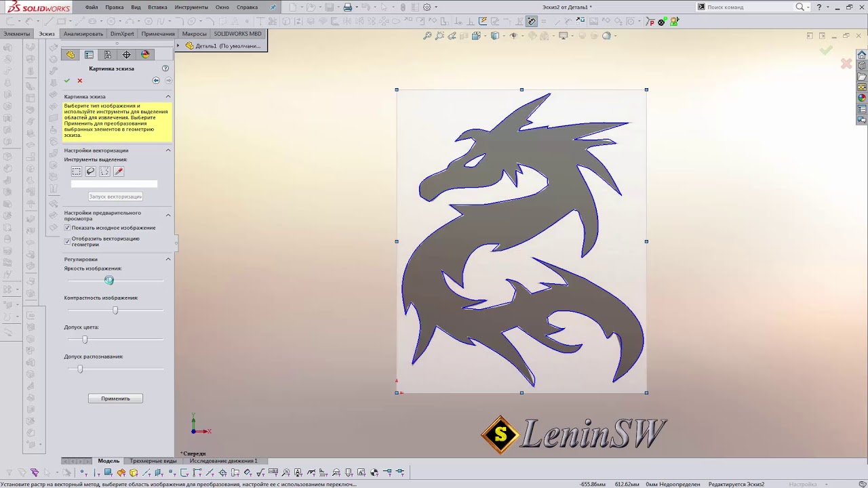Screen dimensions: 868x488
Task: Open the PropertyManager tab icon
Action: pyautogui.click(x=89, y=55)
